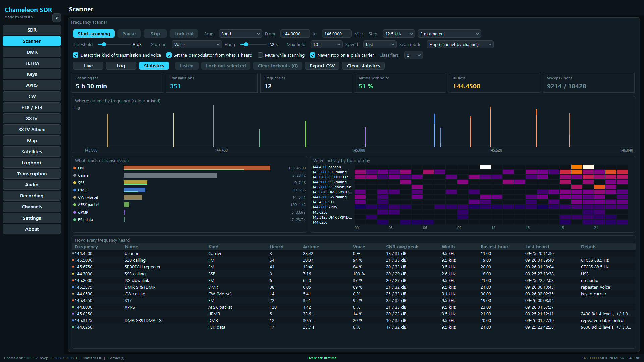
Task: Open the FT8 / FT4 sidebar page
Action: 32,107
